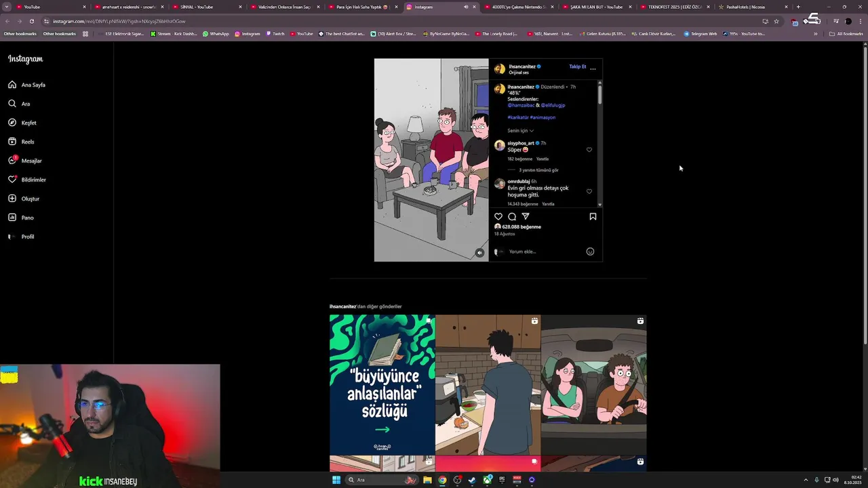
Task: Open the Pano dashboard icon
Action: tap(12, 218)
